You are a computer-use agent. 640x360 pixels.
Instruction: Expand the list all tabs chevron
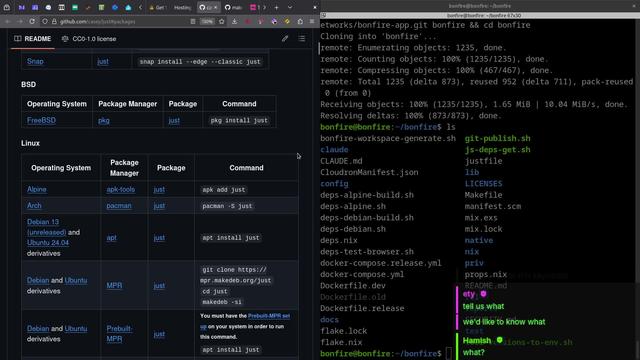click(290, 7)
